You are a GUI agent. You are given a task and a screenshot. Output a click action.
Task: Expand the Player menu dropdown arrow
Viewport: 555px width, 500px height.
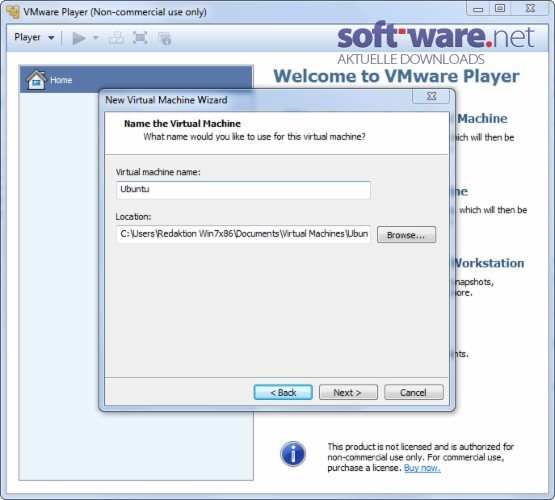pos(51,38)
